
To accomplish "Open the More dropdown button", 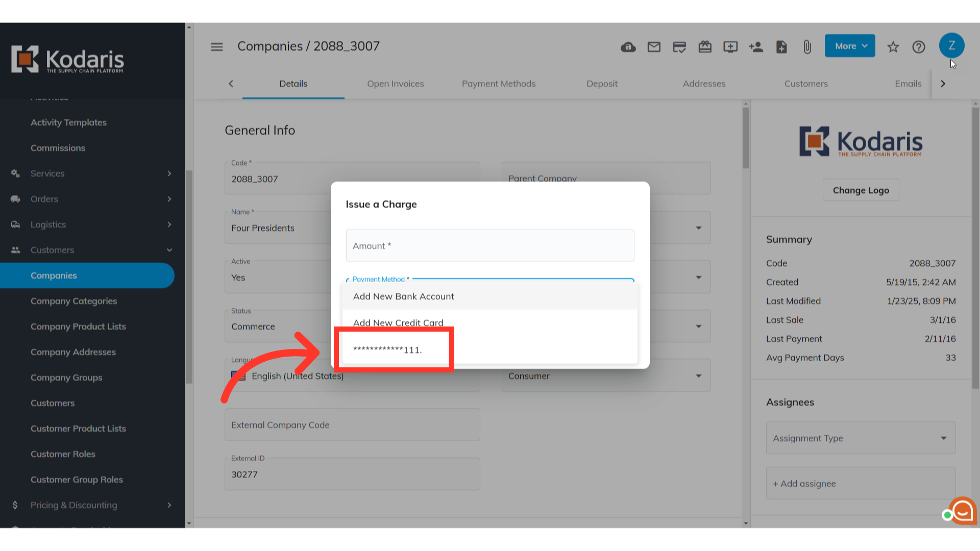I will pos(850,46).
